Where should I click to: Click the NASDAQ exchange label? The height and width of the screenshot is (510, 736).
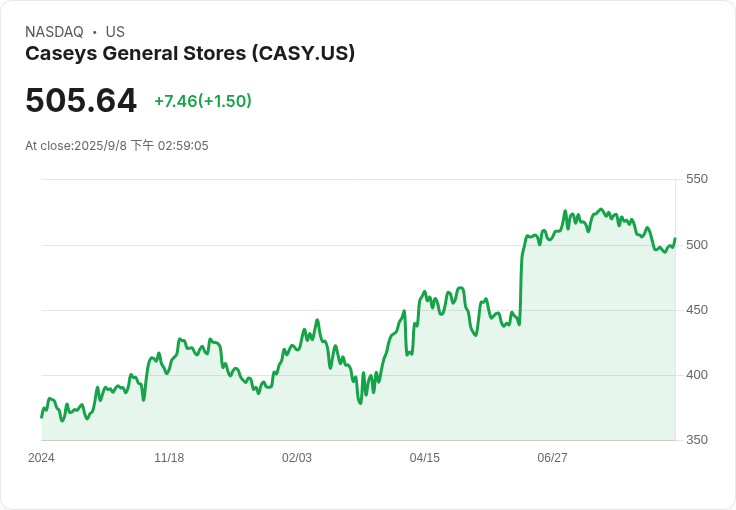pos(54,32)
